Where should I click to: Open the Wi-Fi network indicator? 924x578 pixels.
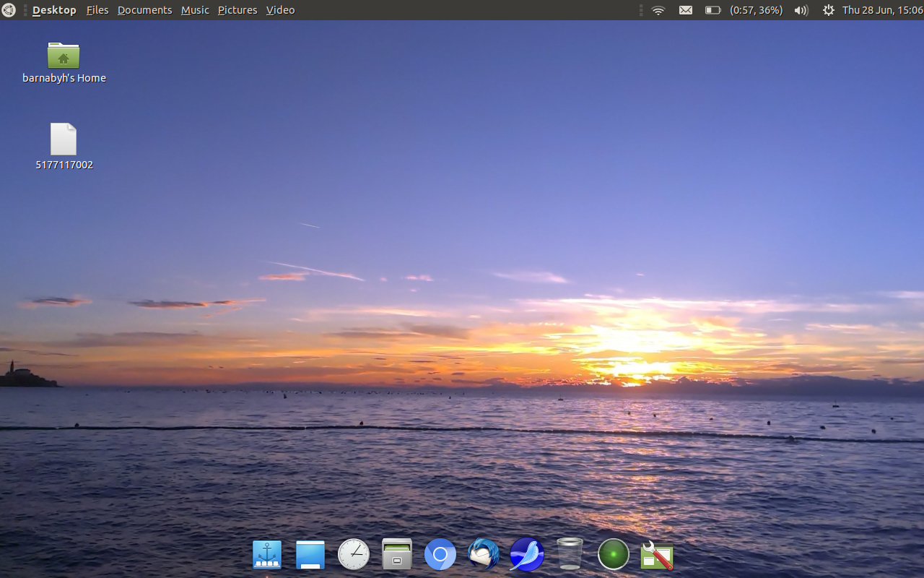658,10
